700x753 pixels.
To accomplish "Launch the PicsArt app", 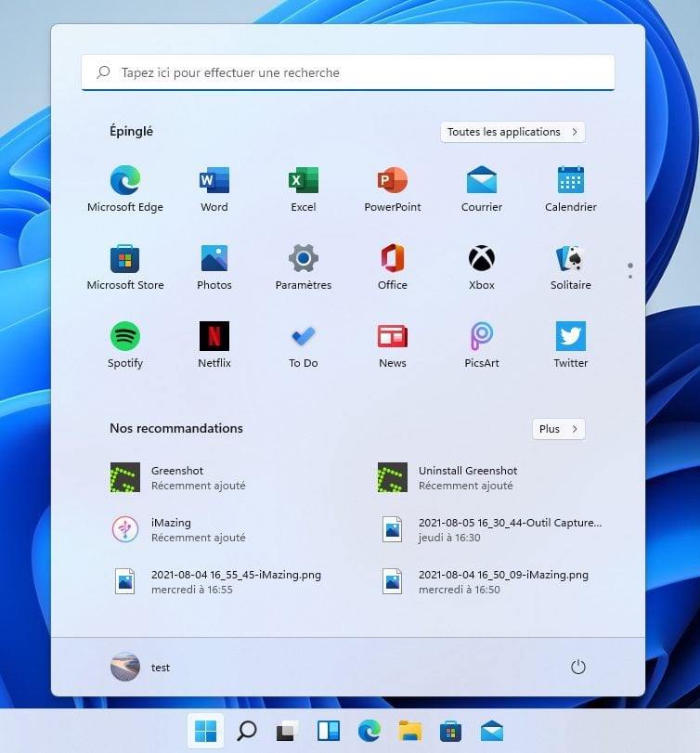I will tap(482, 344).
